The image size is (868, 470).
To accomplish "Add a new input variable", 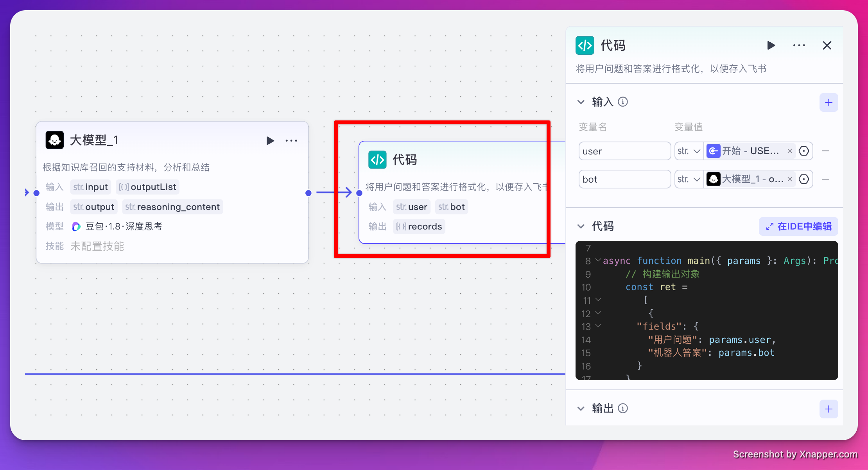I will tap(829, 102).
